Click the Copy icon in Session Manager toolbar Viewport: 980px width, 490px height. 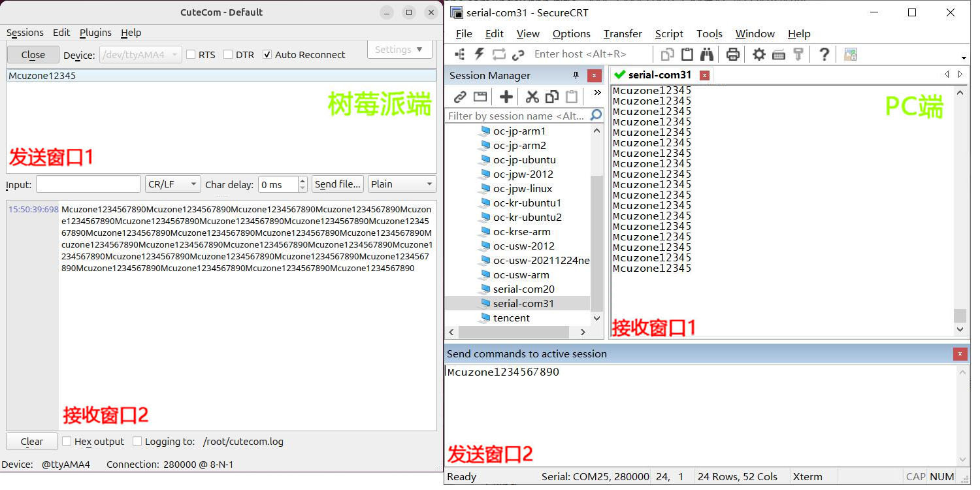coord(552,97)
